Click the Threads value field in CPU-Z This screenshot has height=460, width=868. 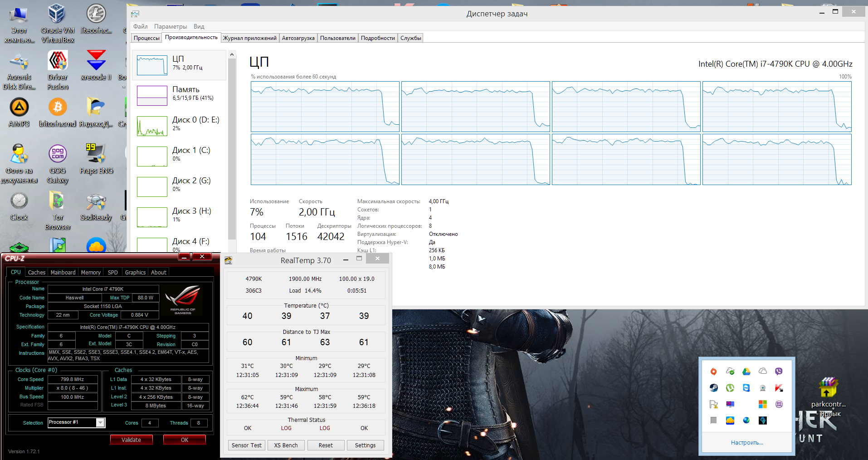point(199,423)
